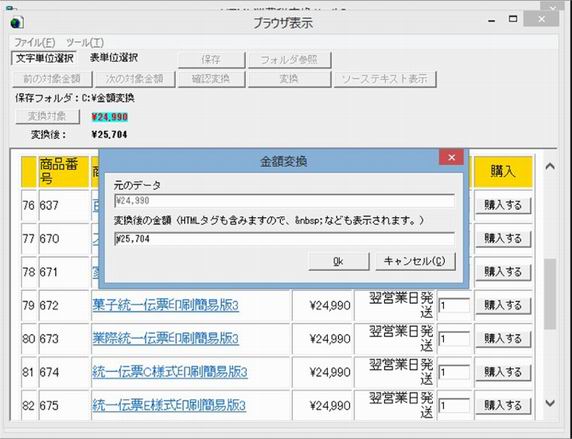Click the 商品番号 column header
The width and height of the screenshot is (572, 439).
click(x=63, y=172)
